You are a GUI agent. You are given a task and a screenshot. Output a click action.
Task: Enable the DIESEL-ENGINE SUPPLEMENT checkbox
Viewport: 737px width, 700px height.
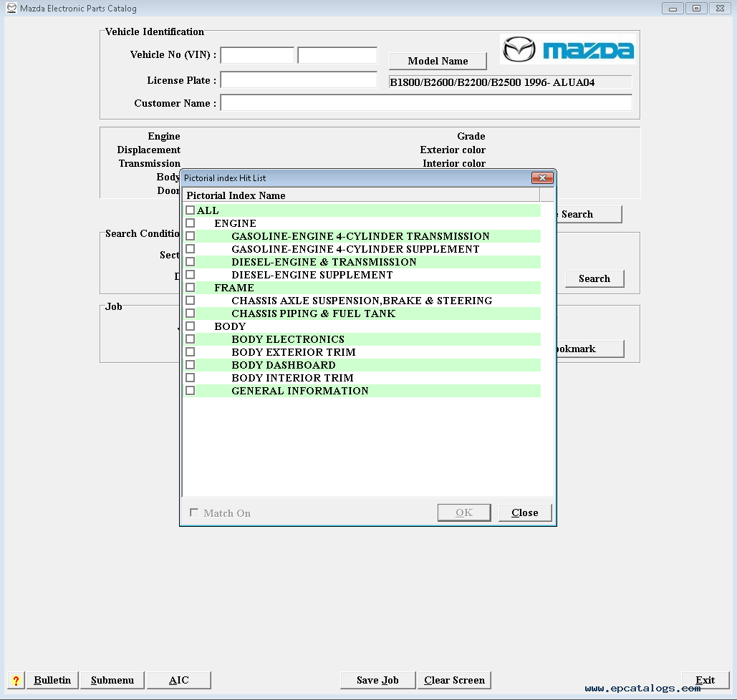190,275
